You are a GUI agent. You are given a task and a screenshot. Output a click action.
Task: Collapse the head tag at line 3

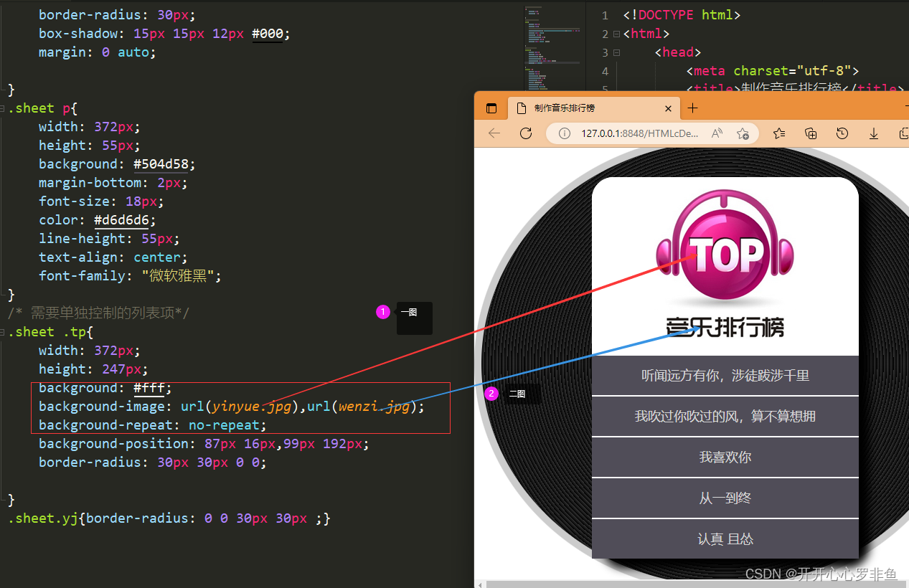pos(616,52)
